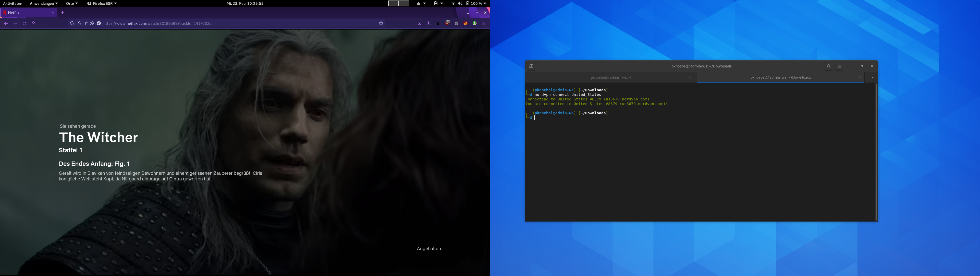The image size is (980, 276).
Task: Close the pknoebel@admin-ws: ~ terminal tab
Action: [690, 77]
